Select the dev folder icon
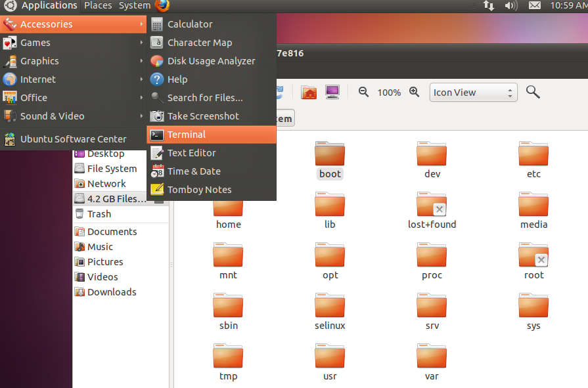This screenshot has height=388, width=588. click(432, 154)
